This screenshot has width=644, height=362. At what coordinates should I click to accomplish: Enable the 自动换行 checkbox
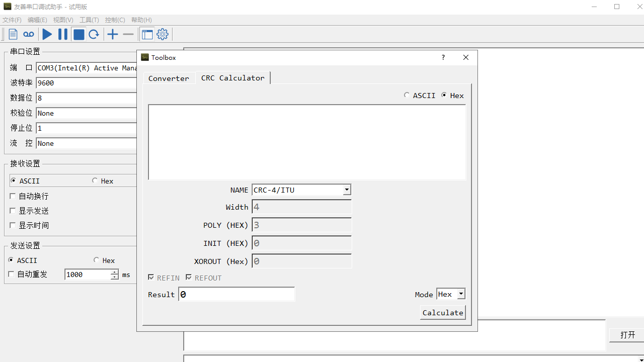pyautogui.click(x=13, y=196)
